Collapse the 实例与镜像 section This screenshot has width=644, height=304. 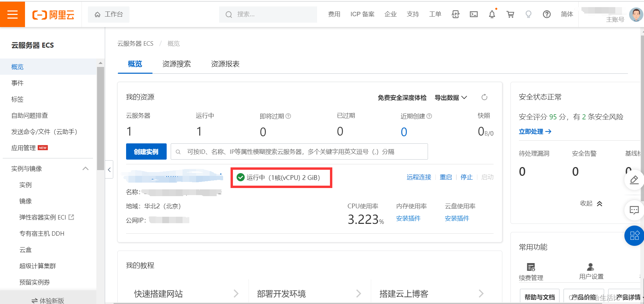click(x=86, y=168)
